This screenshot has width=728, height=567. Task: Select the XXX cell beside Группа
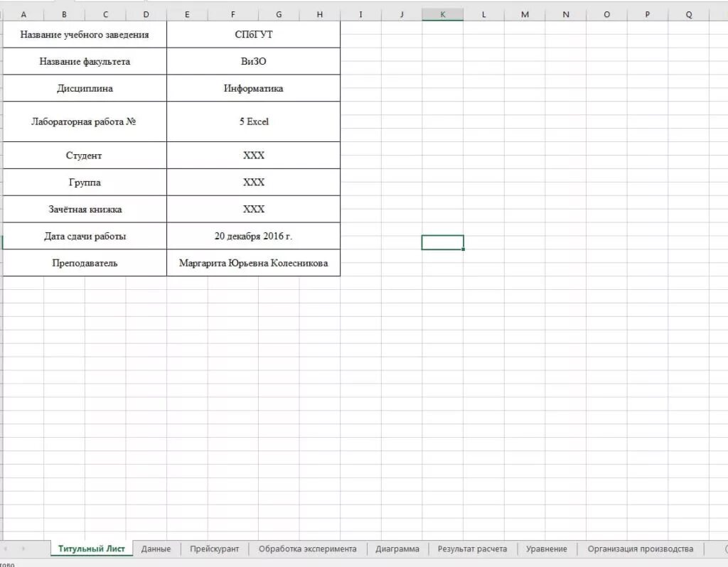tap(254, 183)
